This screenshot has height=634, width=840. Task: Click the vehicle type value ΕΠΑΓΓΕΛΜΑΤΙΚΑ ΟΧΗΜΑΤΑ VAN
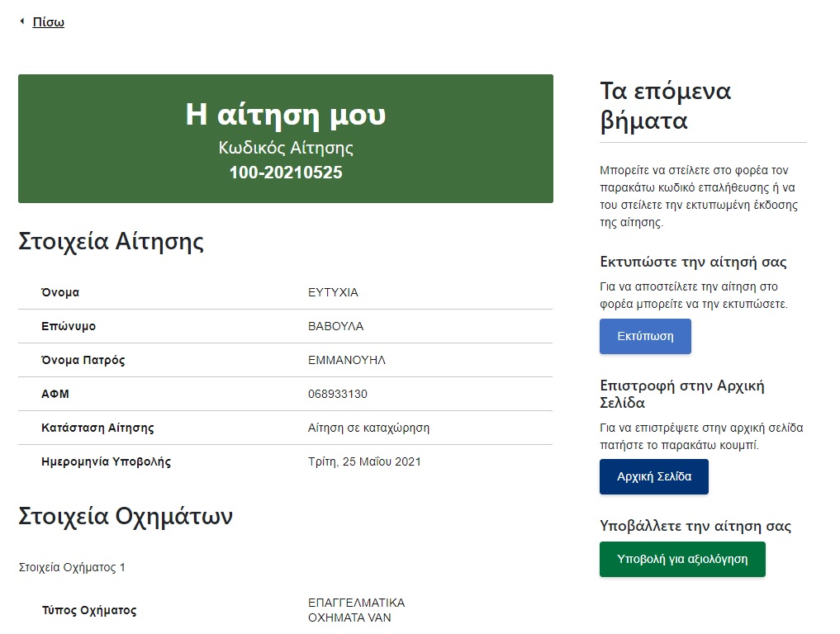point(356,610)
